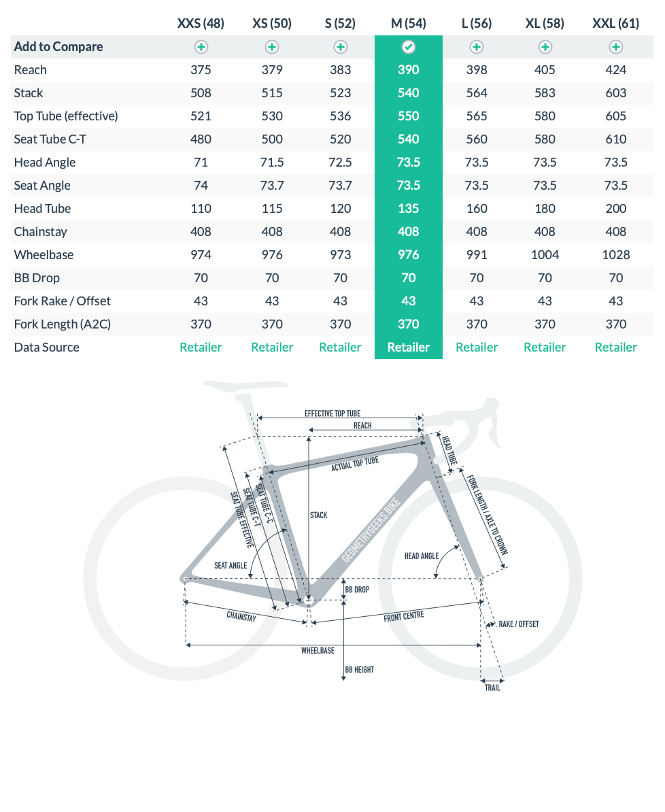Follow Retailer link for XXL (61)

tap(616, 348)
